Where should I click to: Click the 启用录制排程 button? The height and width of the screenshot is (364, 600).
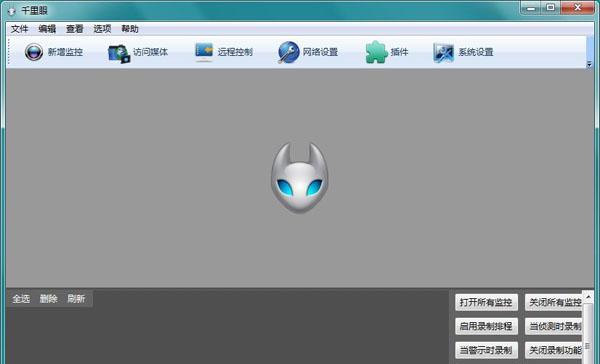(486, 326)
